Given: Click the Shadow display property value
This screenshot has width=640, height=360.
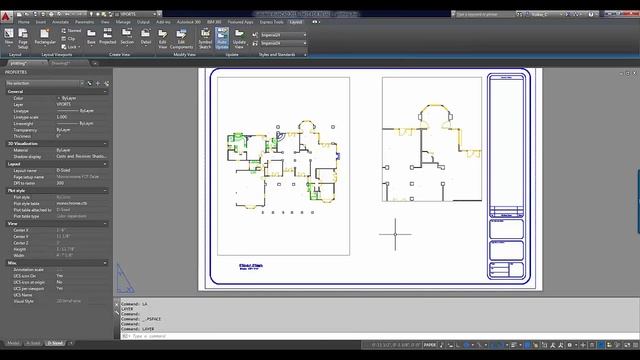Looking at the screenshot, I should [x=81, y=156].
